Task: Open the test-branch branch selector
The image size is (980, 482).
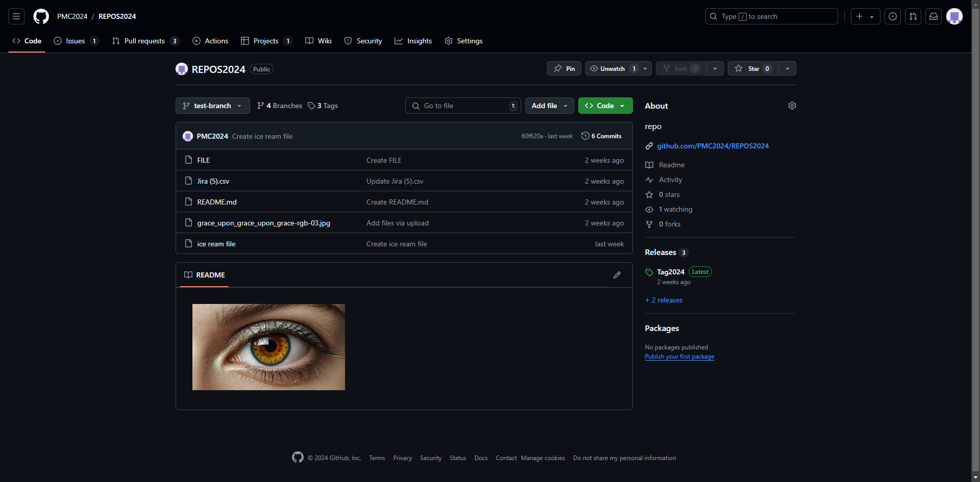Action: click(212, 106)
